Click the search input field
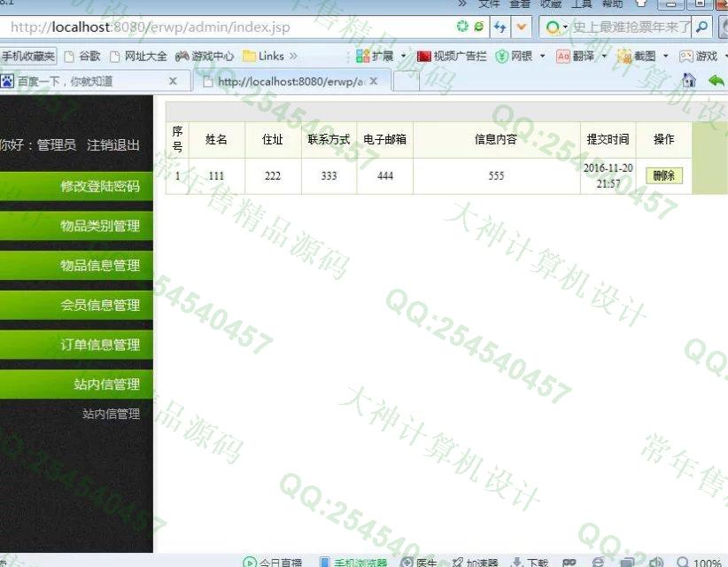The height and width of the screenshot is (567, 728). click(x=631, y=27)
